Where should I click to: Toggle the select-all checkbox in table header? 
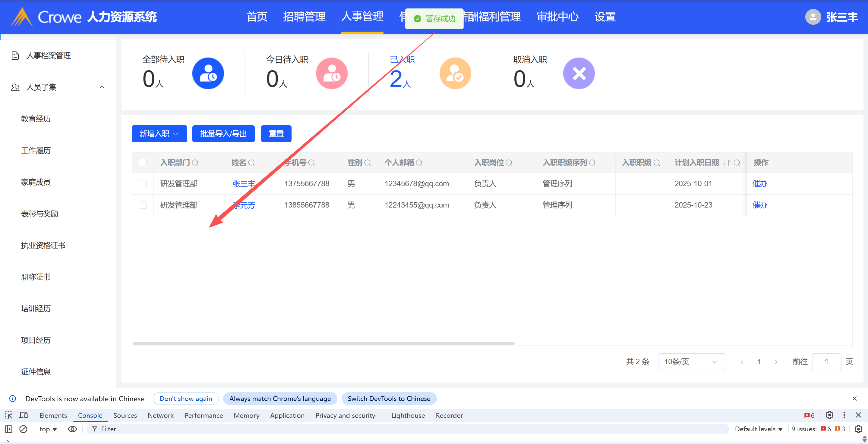pyautogui.click(x=143, y=163)
